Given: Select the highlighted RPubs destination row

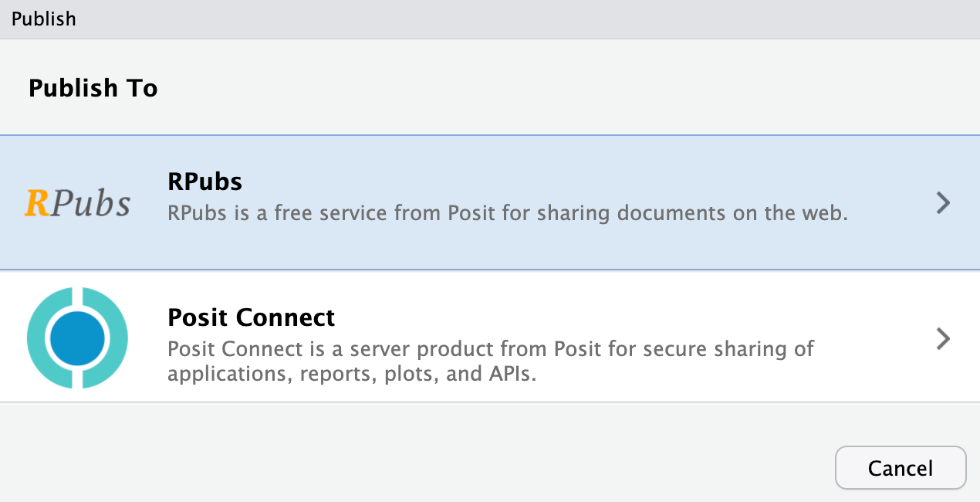Looking at the screenshot, I should coord(490,202).
